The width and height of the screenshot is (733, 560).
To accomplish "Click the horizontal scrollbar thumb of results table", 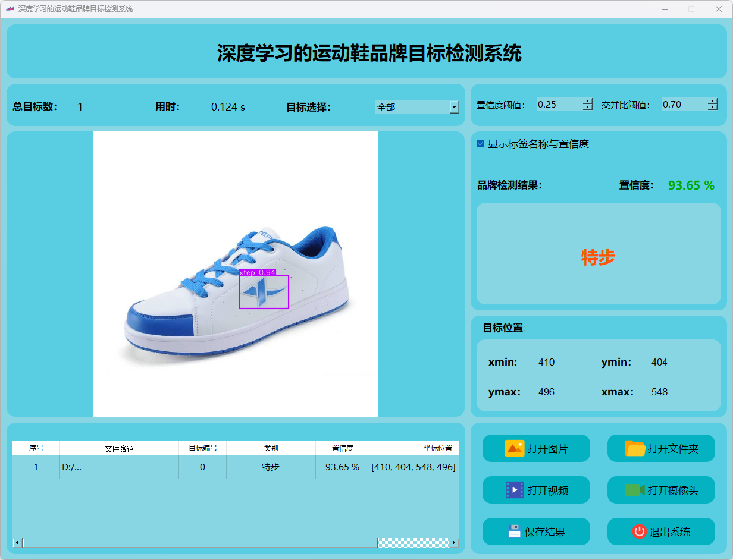I will pos(200,543).
